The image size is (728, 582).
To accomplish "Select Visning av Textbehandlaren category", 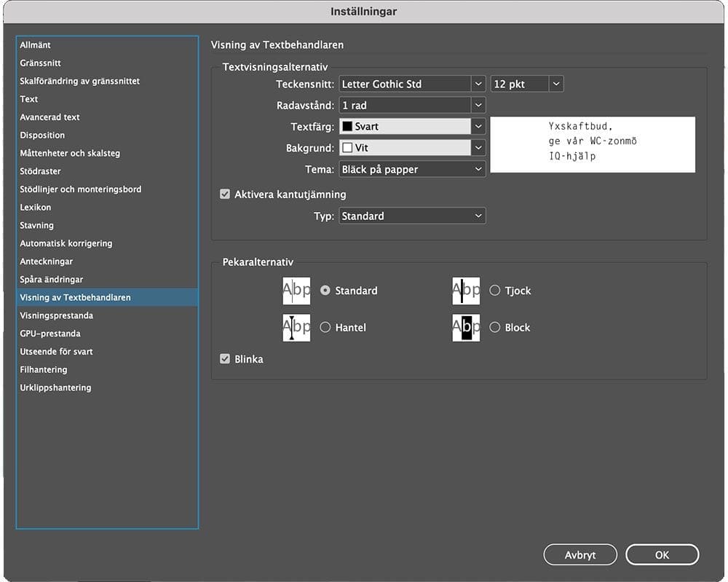I will point(107,298).
